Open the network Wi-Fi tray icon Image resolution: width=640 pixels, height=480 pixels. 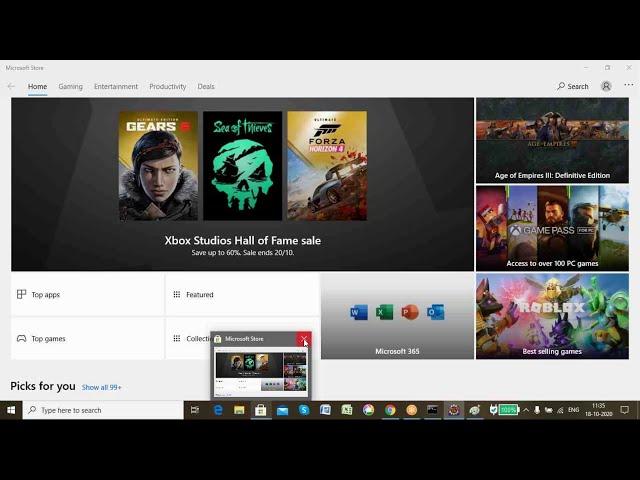click(x=561, y=410)
